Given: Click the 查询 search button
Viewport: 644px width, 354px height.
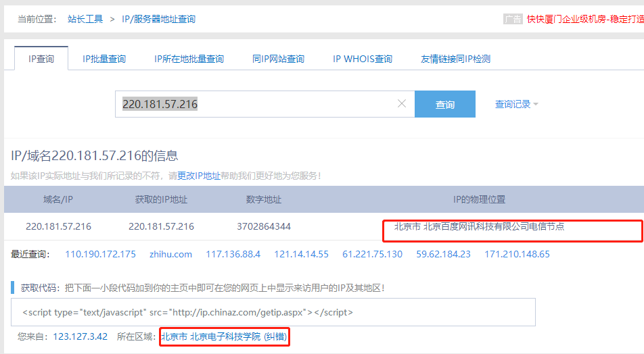Looking at the screenshot, I should click(445, 104).
